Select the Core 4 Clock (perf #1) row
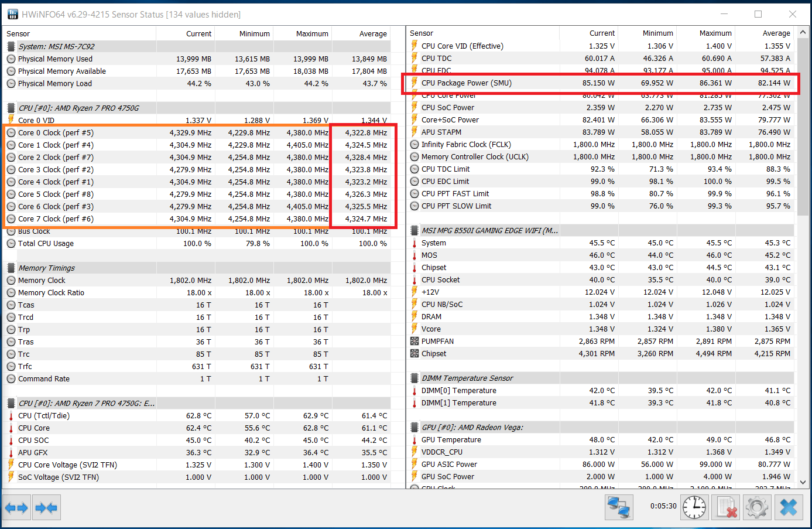The height and width of the screenshot is (529, 812). [x=197, y=182]
